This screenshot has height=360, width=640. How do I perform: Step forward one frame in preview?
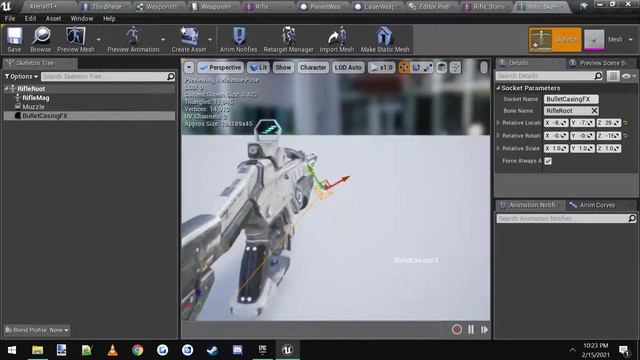click(484, 329)
